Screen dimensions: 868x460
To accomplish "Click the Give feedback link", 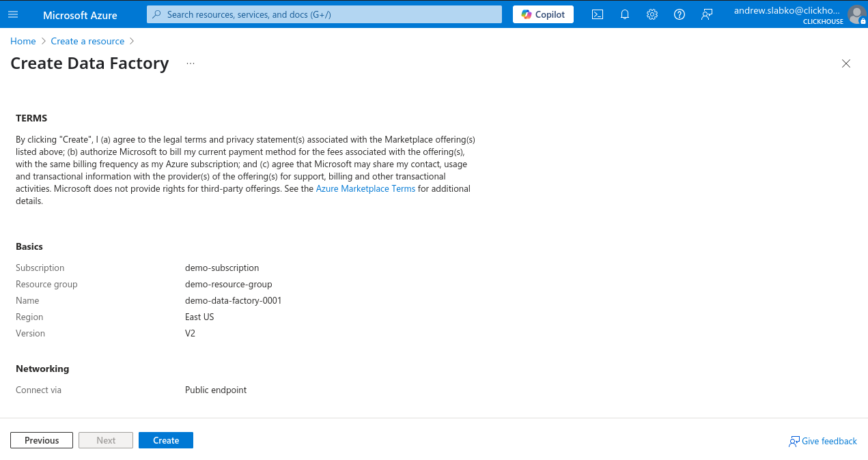I will 822,441.
